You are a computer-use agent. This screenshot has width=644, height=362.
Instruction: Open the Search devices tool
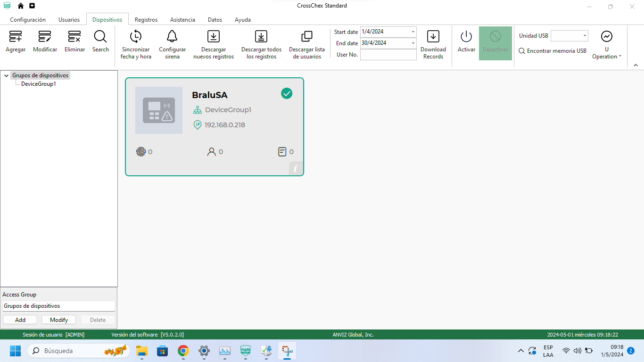click(100, 41)
